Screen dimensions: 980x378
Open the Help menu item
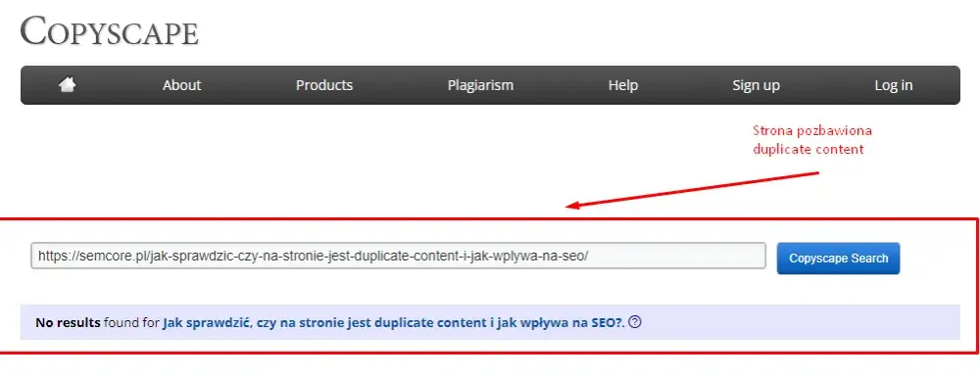point(623,85)
